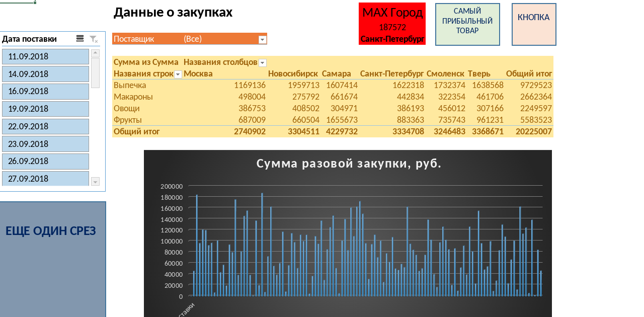The width and height of the screenshot is (644, 317).
Task: Toggle slicer date 22.09.2018
Action: [x=45, y=126]
